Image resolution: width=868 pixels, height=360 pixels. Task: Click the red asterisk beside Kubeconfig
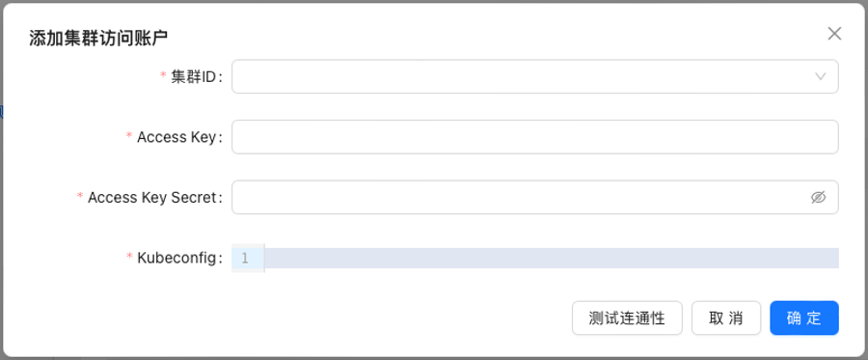(x=129, y=257)
